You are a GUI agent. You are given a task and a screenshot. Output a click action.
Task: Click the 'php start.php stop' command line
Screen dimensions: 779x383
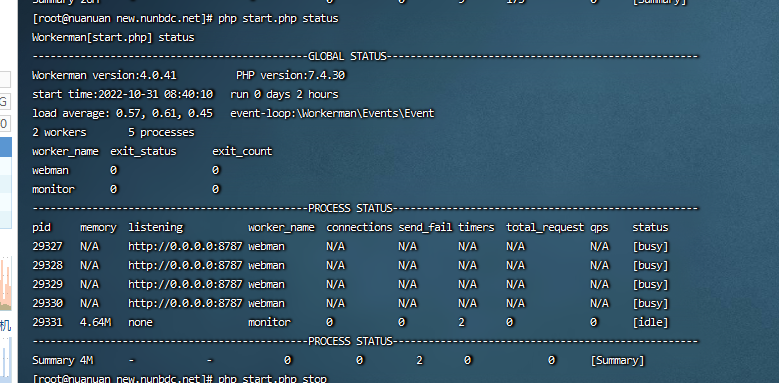pyautogui.click(x=273, y=379)
